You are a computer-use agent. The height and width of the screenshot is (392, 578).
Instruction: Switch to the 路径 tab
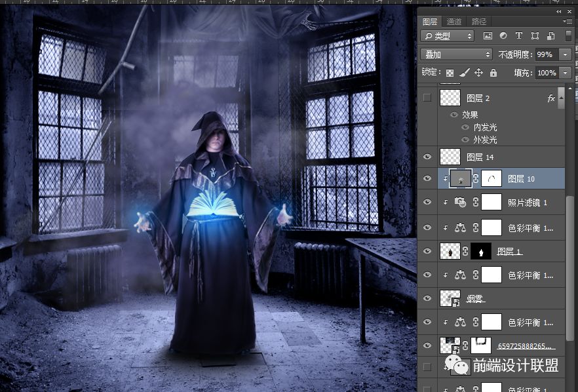tap(479, 22)
